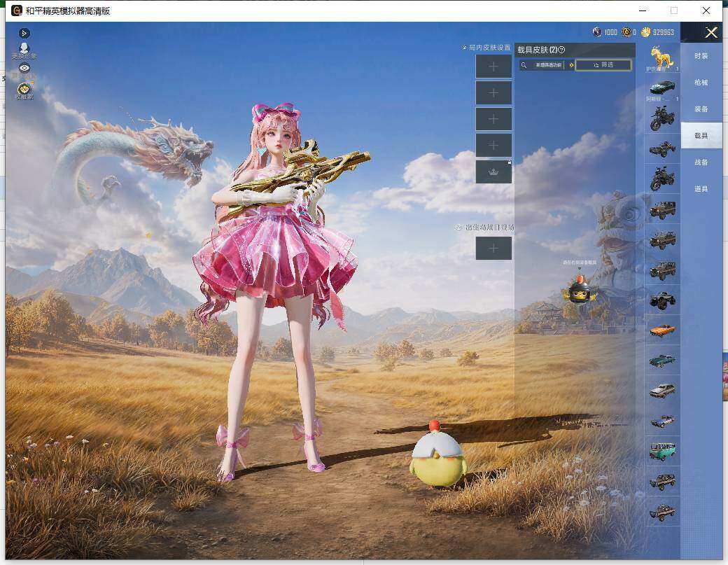The width and height of the screenshot is (728, 565).
Task: Select the 装备 tab
Action: coord(701,109)
